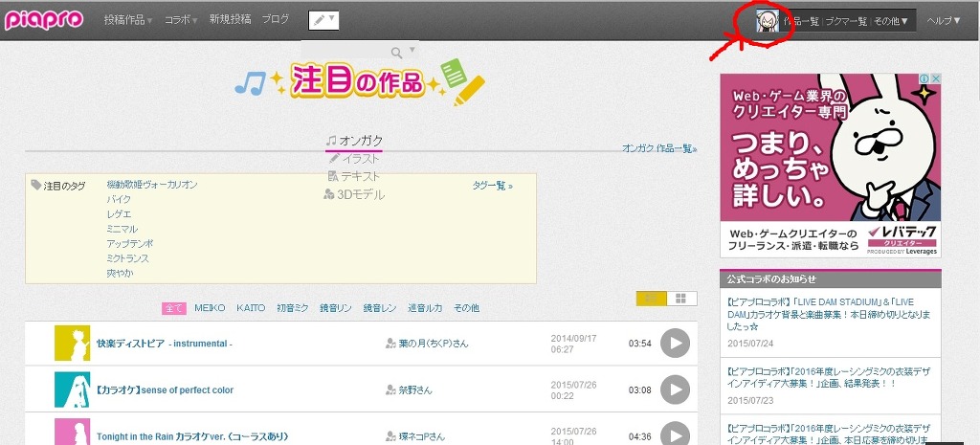980x445 pixels.
Task: Select オンガク category tab
Action: [x=354, y=141]
